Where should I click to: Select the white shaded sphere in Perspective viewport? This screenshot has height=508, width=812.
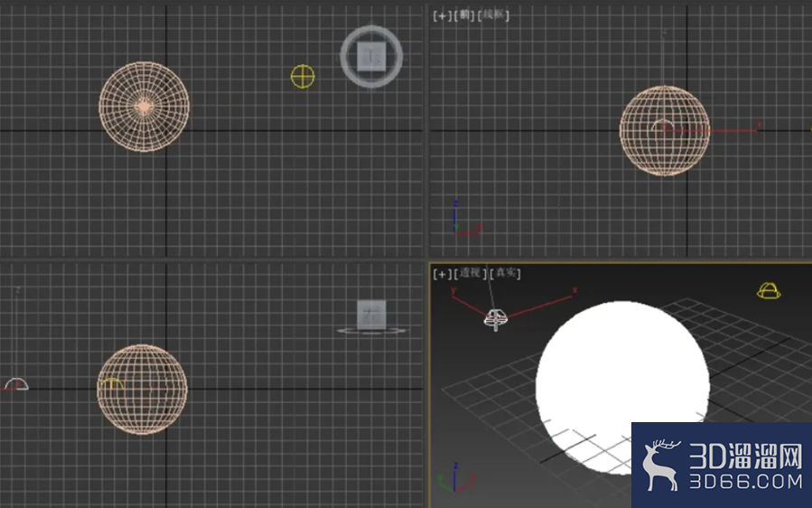click(622, 388)
